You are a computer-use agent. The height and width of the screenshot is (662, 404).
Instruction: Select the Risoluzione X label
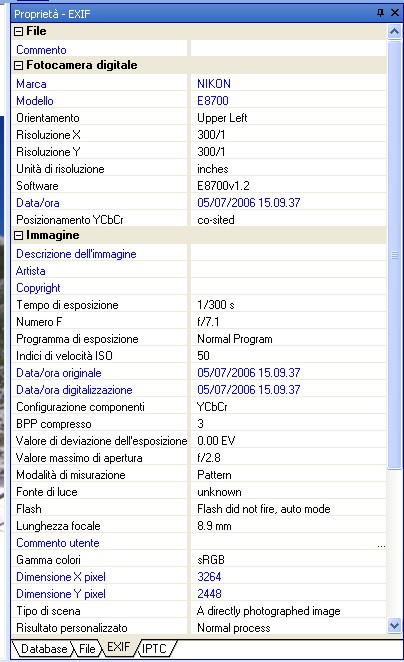(48, 135)
